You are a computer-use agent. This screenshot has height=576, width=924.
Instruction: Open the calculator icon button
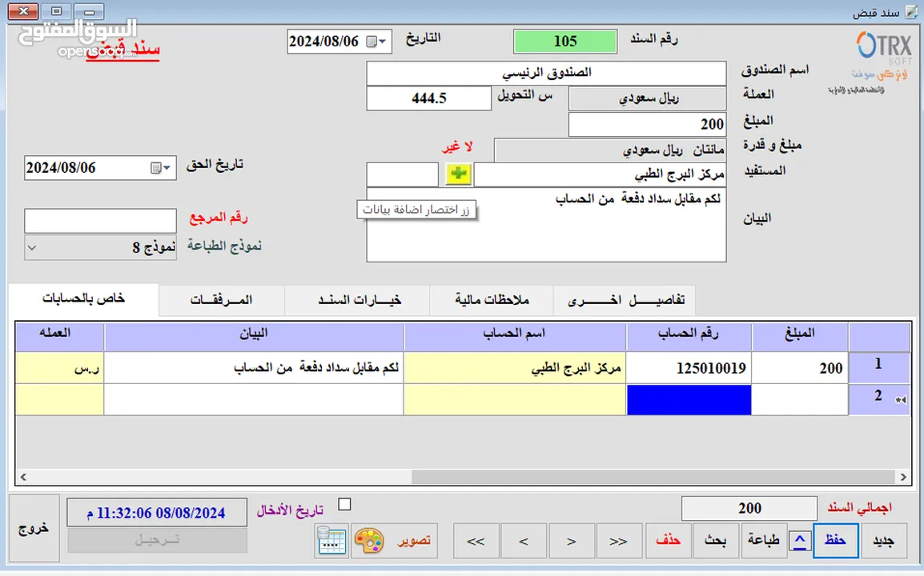tap(331, 541)
